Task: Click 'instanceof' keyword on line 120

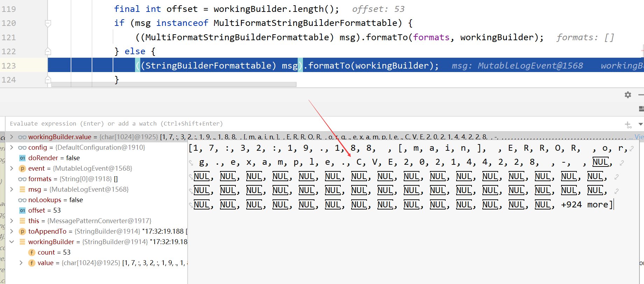Action: click(182, 23)
